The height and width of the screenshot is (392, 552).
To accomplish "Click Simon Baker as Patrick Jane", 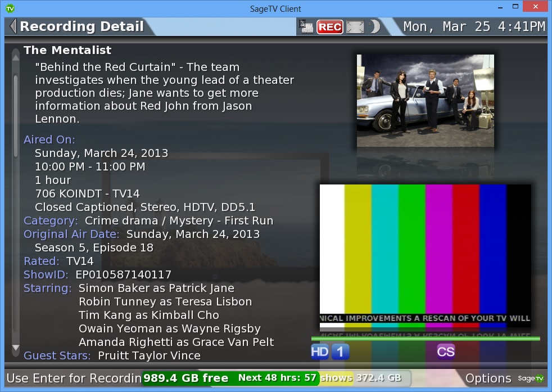I will coord(156,288).
